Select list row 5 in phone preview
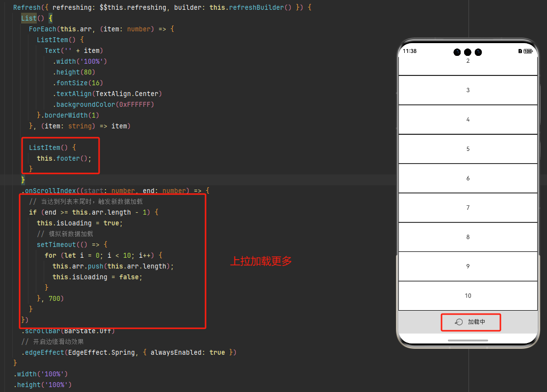 coord(468,149)
